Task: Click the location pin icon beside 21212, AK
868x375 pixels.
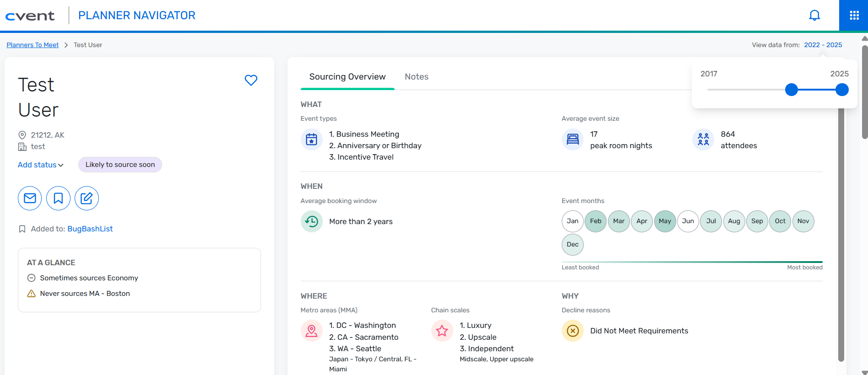Action: pos(22,135)
